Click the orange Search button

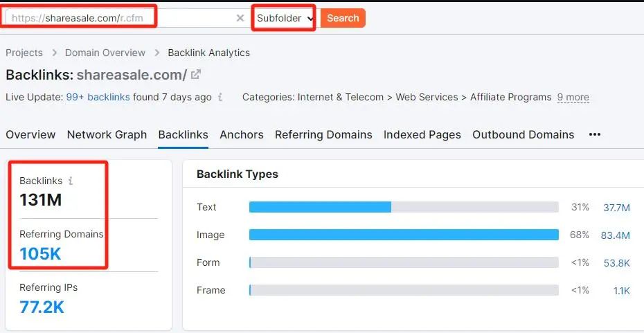[343, 18]
